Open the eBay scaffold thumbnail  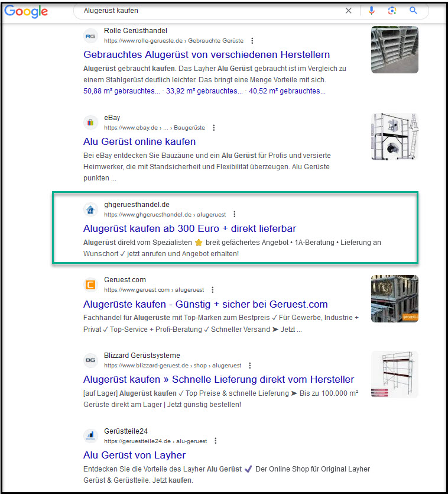(394, 137)
